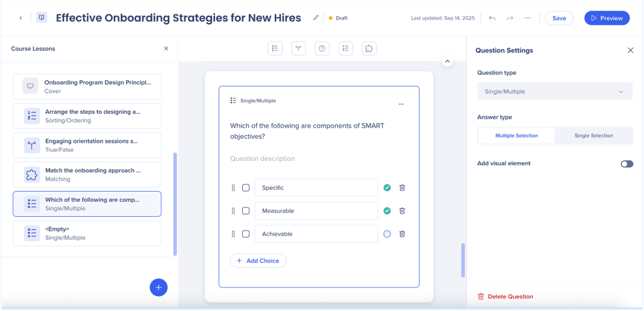Screen dimensions: 644x311
Task: Open the three-dot menu on question card
Action: [x=401, y=104]
